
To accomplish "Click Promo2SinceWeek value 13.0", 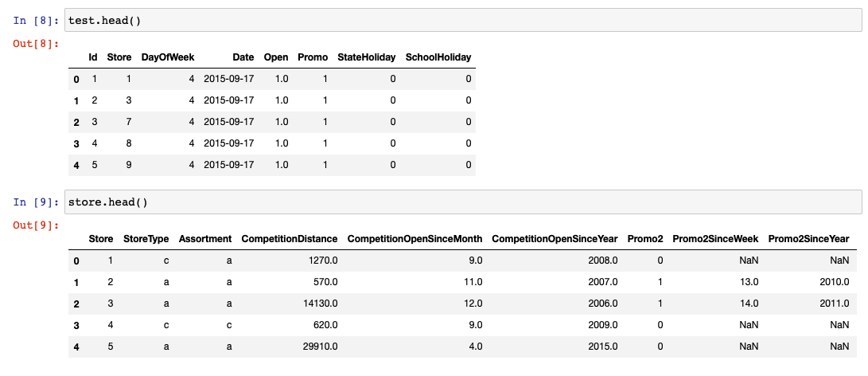I will click(x=749, y=282).
